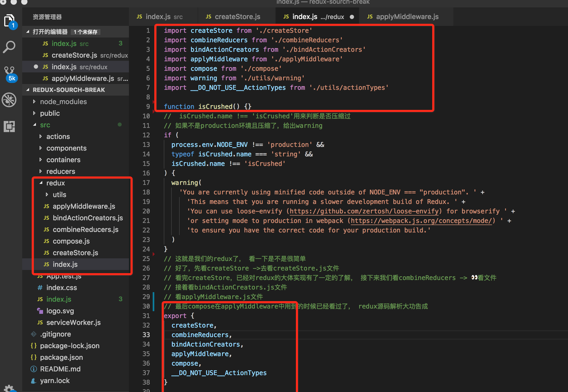
Task: Click the unsaved dot on index.js redux tab
Action: [352, 17]
